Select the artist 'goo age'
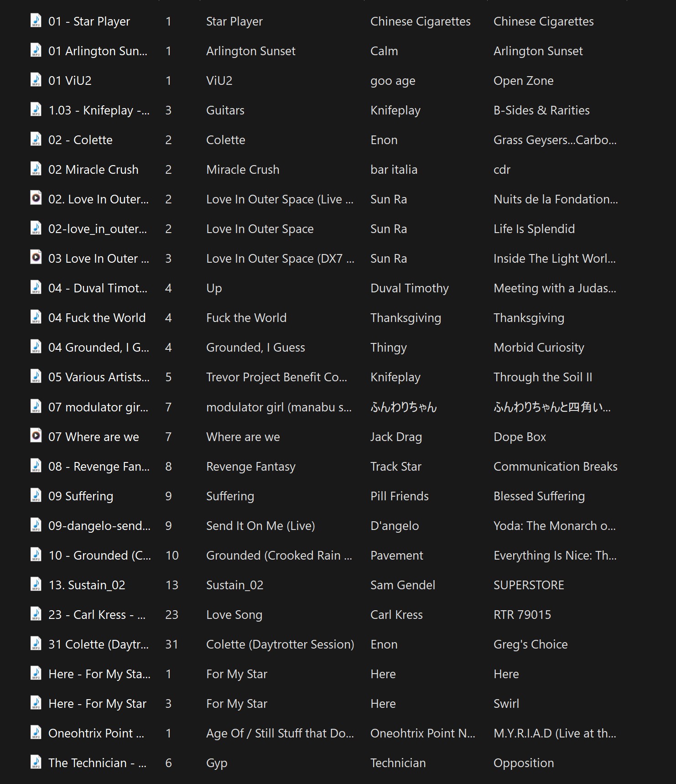The image size is (676, 784). click(393, 81)
